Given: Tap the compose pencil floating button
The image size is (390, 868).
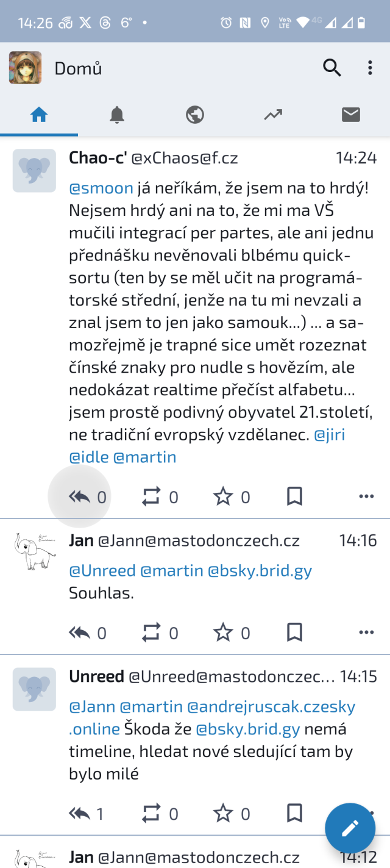Looking at the screenshot, I should click(350, 828).
